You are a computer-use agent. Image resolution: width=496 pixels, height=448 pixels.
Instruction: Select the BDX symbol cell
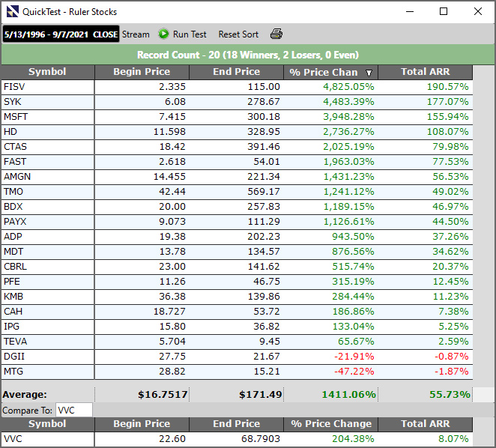point(47,207)
